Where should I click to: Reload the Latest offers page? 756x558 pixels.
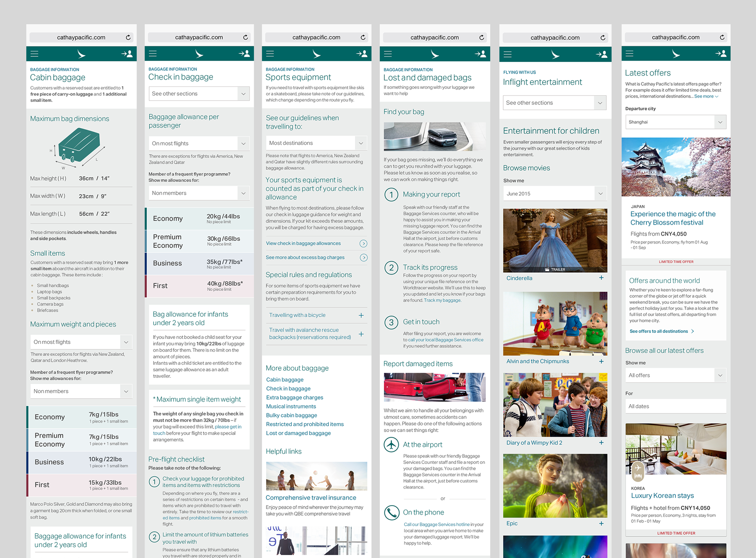click(722, 37)
